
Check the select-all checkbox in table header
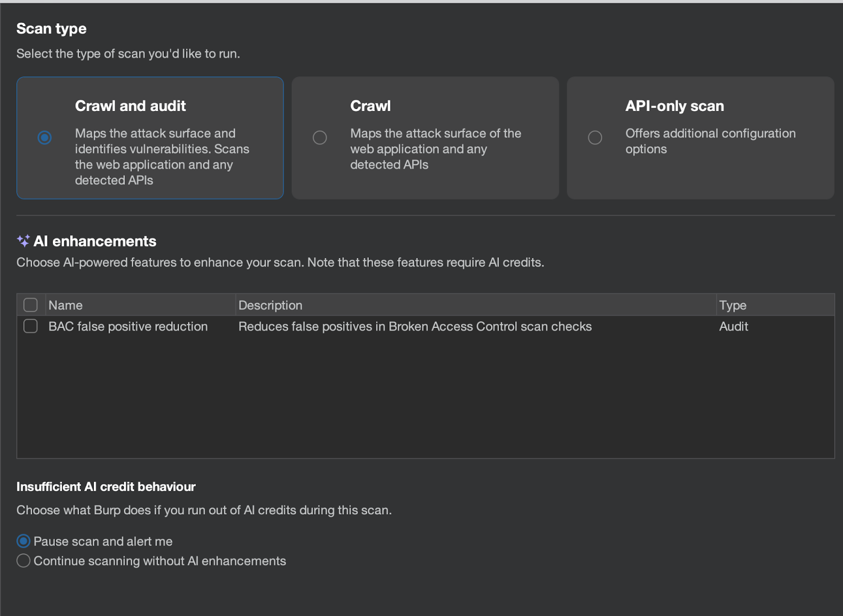click(31, 305)
